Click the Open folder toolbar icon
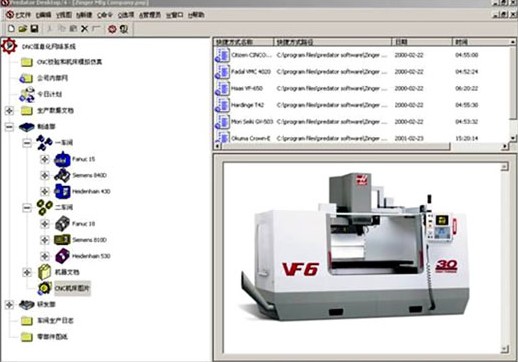The width and height of the screenshot is (518, 362). tap(23, 29)
